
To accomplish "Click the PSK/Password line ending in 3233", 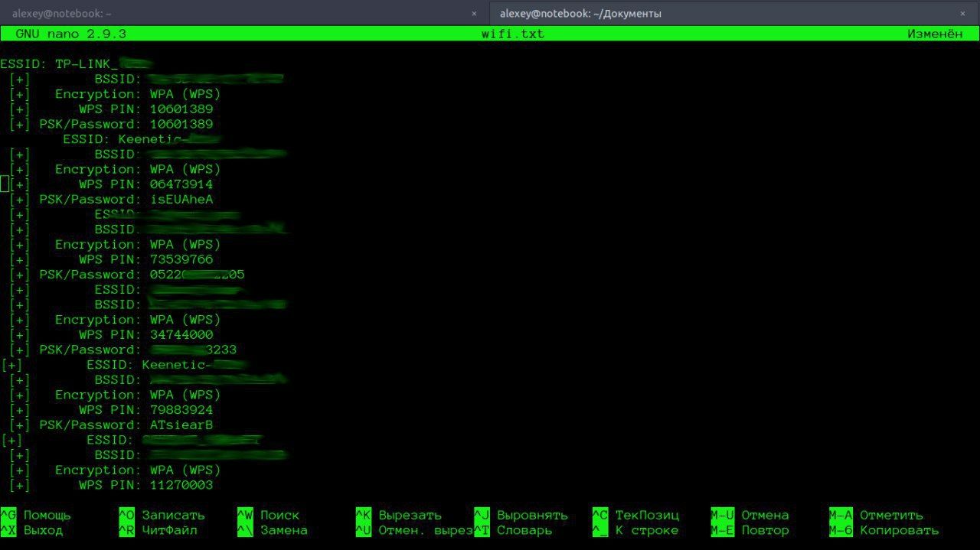I will pos(123,350).
